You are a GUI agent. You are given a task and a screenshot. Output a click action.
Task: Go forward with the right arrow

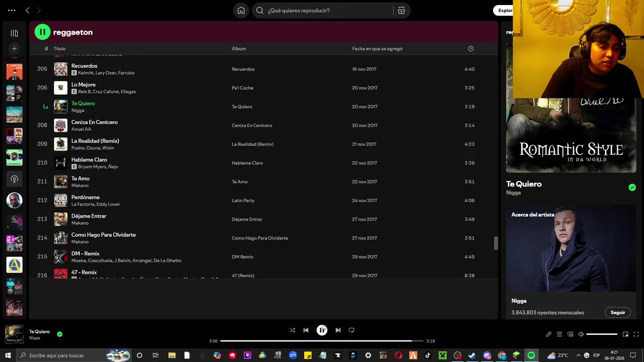coord(39,11)
